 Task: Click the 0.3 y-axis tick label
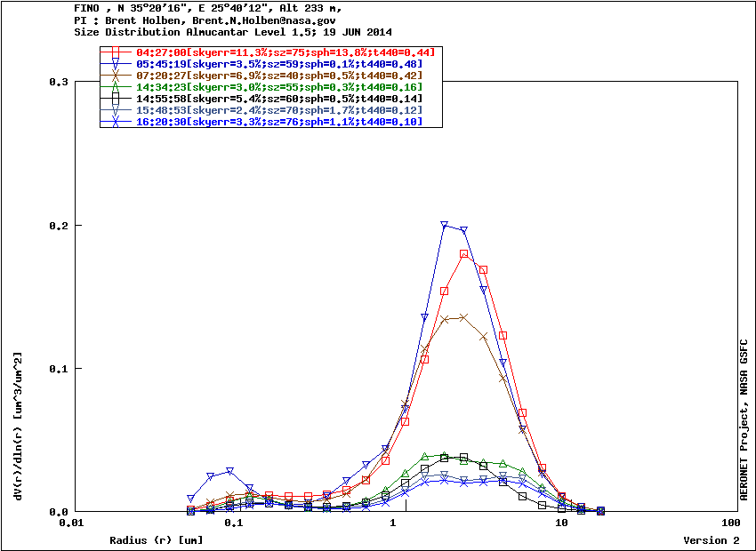tap(59, 82)
